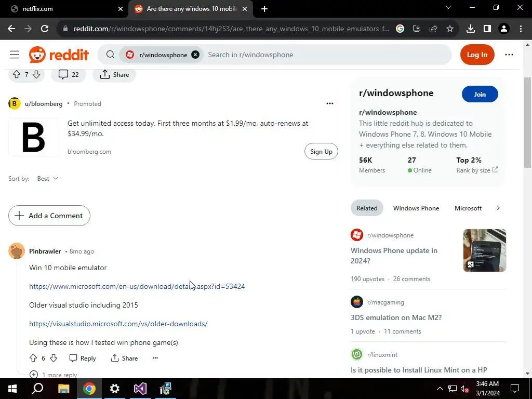Expand the Sort by Best dropdown
Image resolution: width=532 pixels, height=399 pixels.
[47, 179]
